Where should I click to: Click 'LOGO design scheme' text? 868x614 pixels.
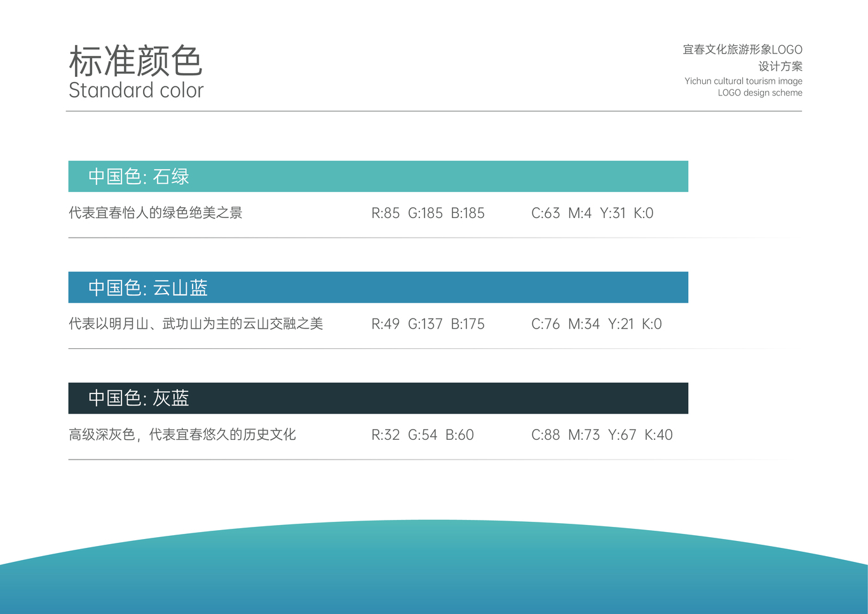point(760,93)
